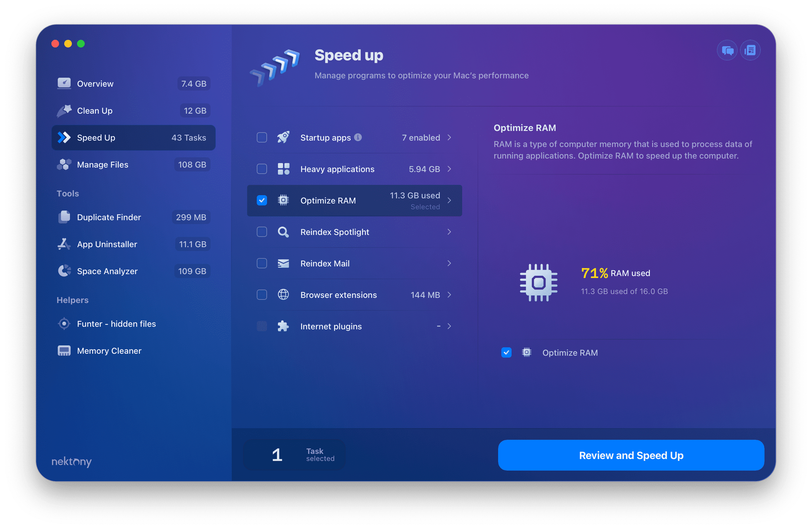Viewport: 812px width, 529px height.
Task: Open the Overview section
Action: pos(97,83)
